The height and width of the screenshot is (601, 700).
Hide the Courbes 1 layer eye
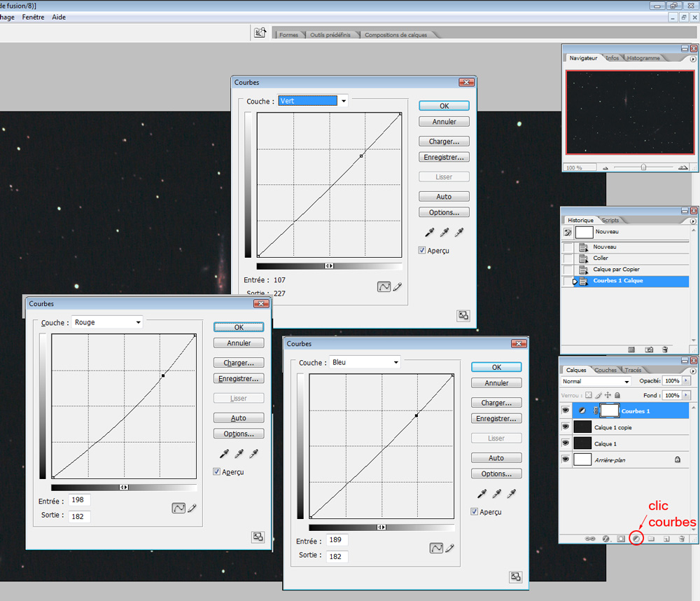(566, 410)
